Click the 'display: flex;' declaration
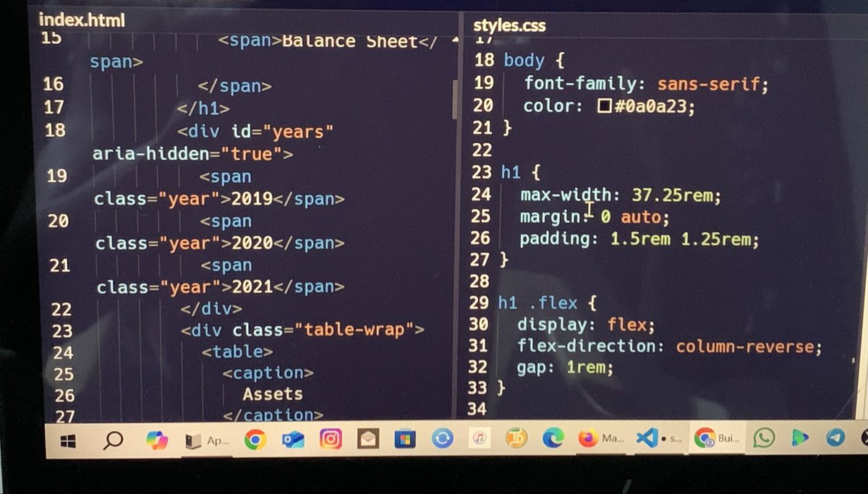This screenshot has width=868, height=494. pos(586,325)
